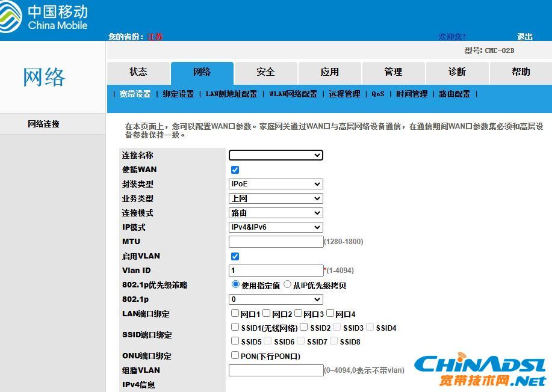
Task: Click the 退出 logout link
Action: (x=524, y=37)
